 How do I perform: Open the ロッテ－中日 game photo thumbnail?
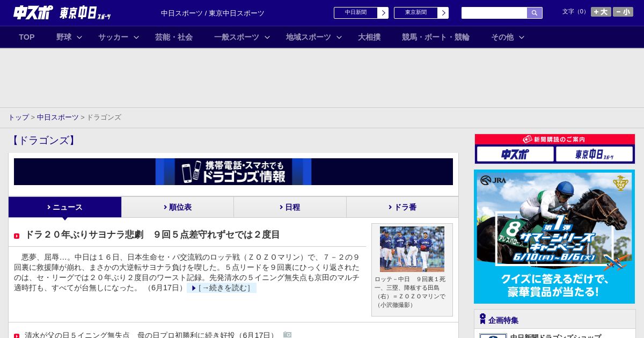coord(412,249)
